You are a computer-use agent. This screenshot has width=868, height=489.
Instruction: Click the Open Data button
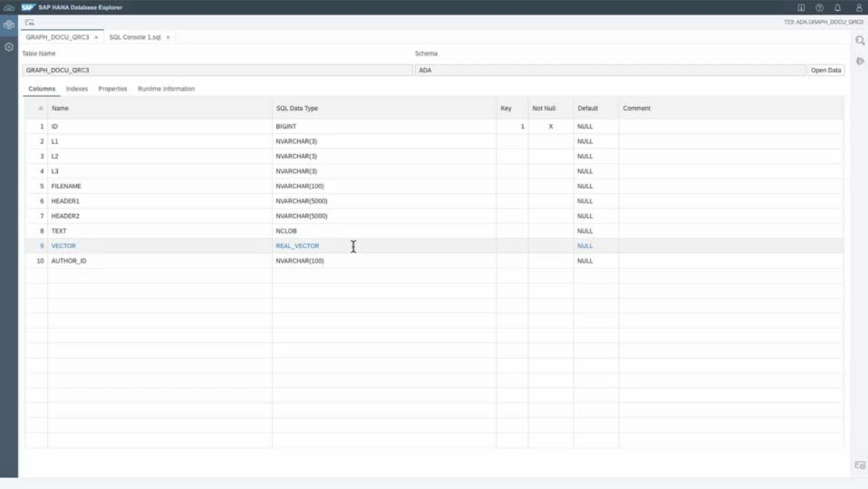tap(825, 69)
